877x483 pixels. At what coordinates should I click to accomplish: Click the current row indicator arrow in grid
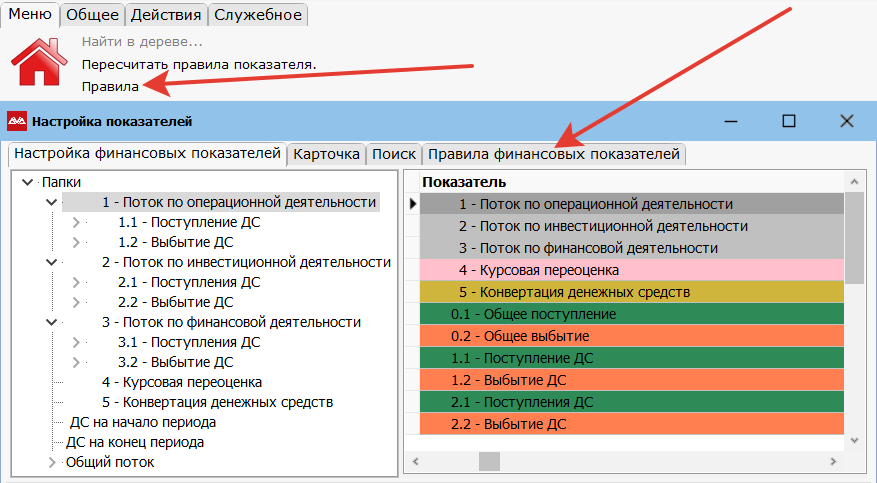click(413, 204)
